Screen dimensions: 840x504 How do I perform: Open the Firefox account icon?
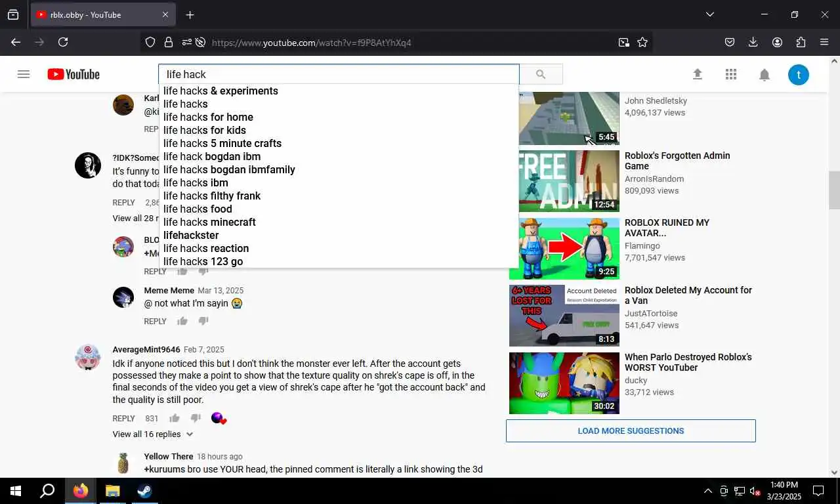click(x=777, y=42)
